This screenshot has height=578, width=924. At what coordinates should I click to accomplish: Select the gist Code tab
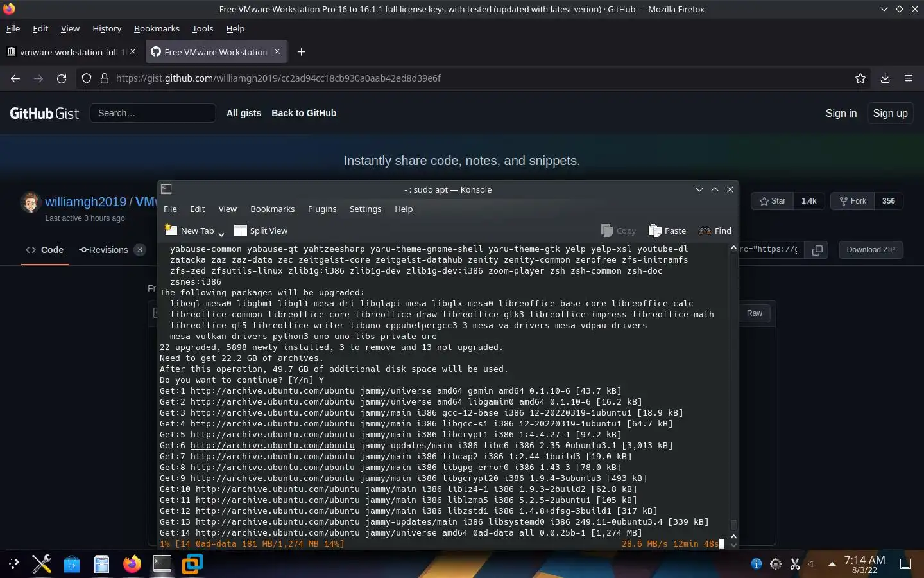click(x=45, y=250)
